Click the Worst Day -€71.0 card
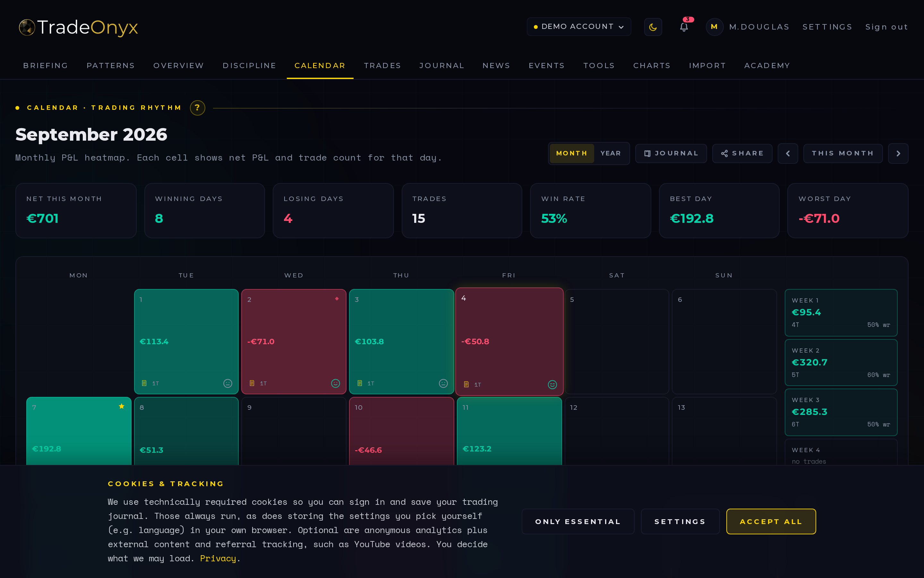This screenshot has width=924, height=578. 848,211
